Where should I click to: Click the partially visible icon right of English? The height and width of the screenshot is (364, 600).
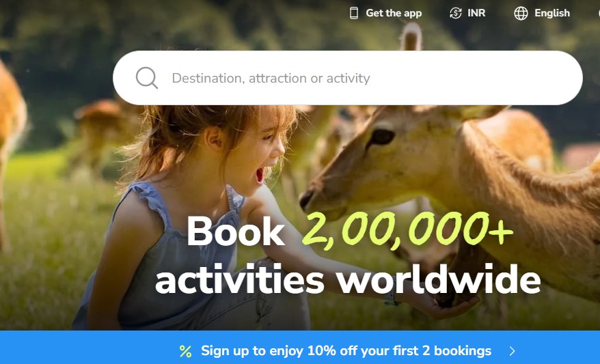click(x=598, y=13)
